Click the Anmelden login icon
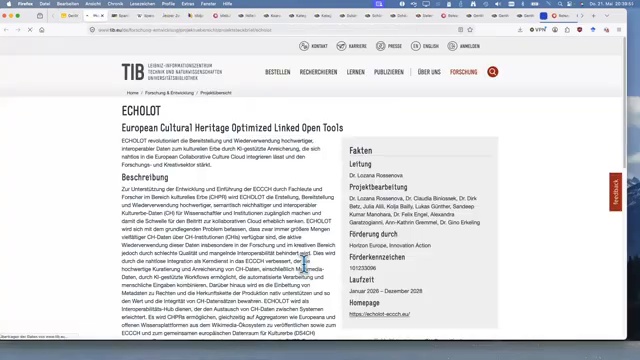The height and width of the screenshot is (360, 640). [452, 46]
